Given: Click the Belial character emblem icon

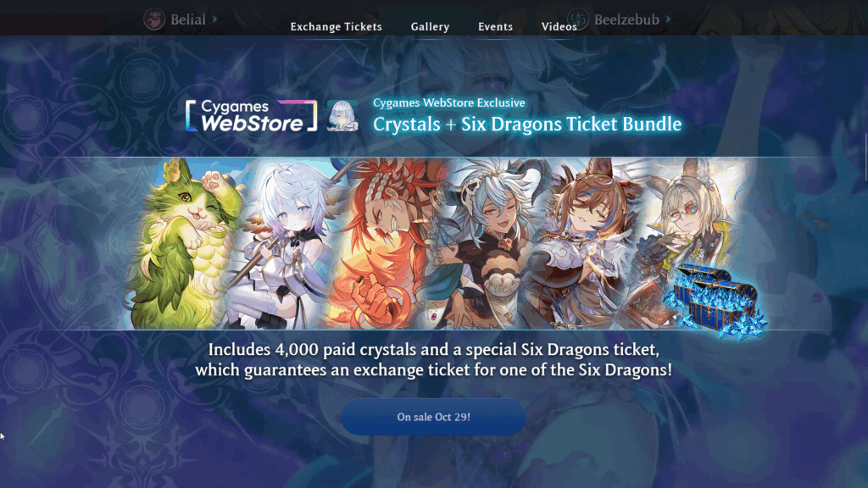Looking at the screenshot, I should tap(154, 19).
